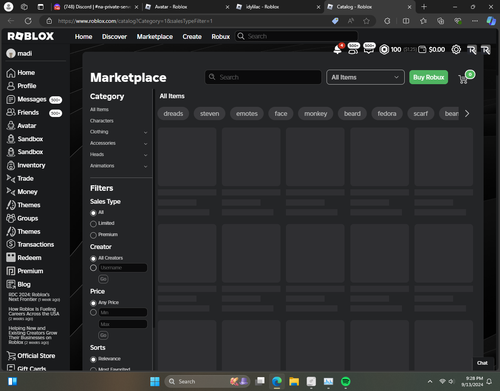500x391 pixels.
Task: Launch Spotify from the taskbar
Action: (346, 381)
